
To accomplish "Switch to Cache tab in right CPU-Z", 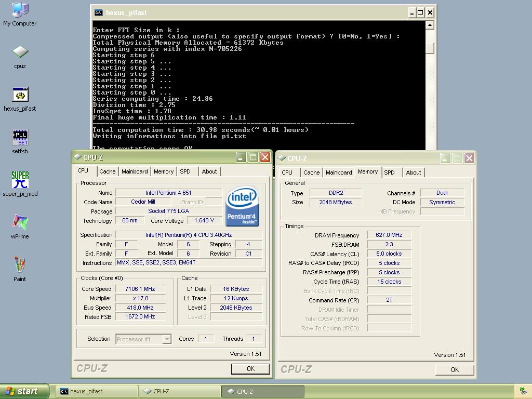I will pos(312,172).
